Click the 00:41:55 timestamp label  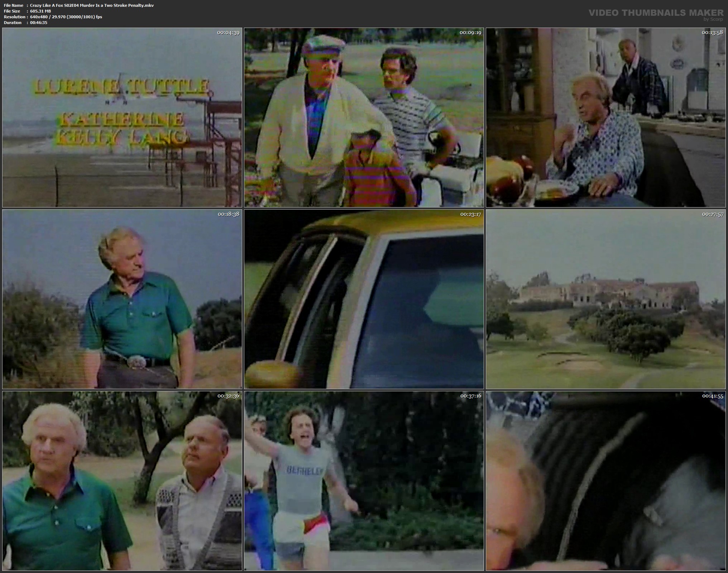[x=712, y=396]
